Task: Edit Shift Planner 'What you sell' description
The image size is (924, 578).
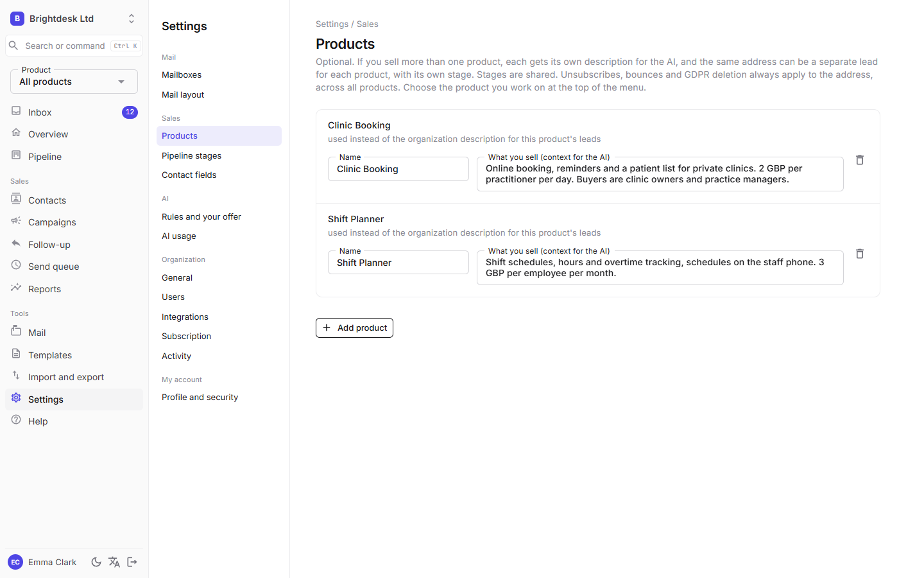Action: tap(660, 268)
